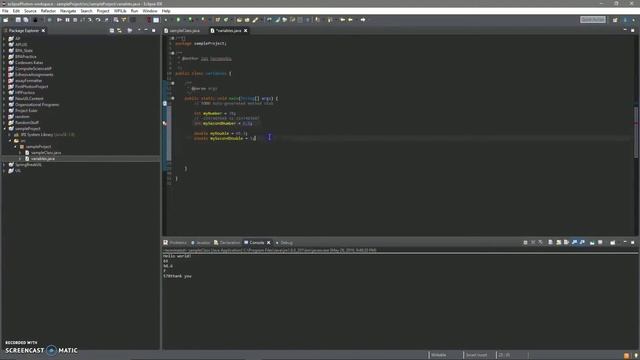Select variables.java in Package Explorer

coord(42,158)
